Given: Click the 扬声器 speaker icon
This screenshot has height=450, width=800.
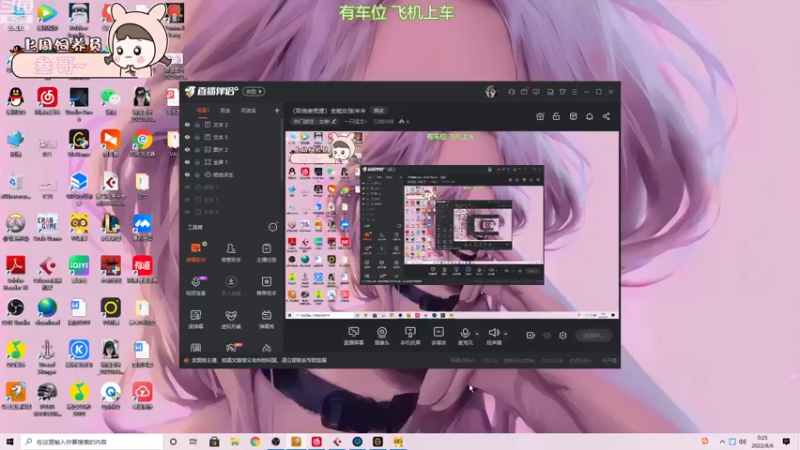Looking at the screenshot, I should click(x=493, y=333).
